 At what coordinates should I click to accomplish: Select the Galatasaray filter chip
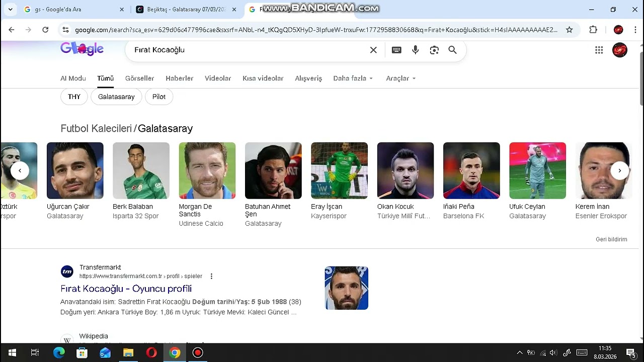[116, 97]
